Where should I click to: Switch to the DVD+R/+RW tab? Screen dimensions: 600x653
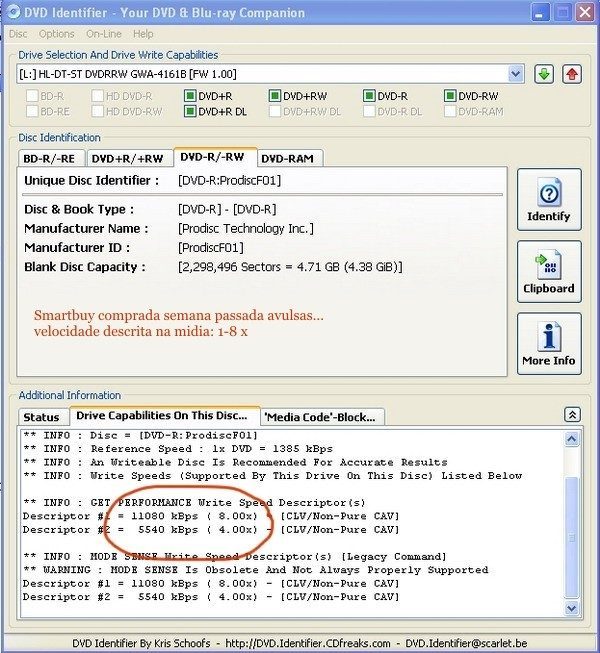(129, 159)
